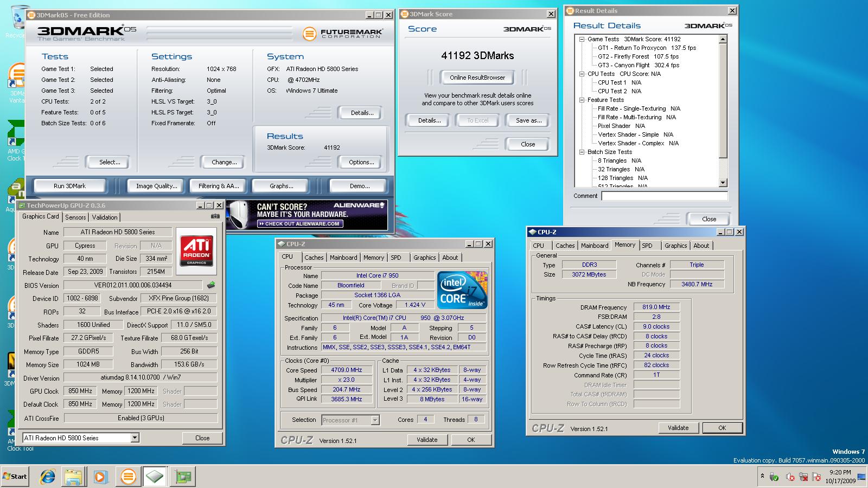Open the Processor #1 selection dropdown
This screenshot has height=488, width=868.
pos(375,420)
